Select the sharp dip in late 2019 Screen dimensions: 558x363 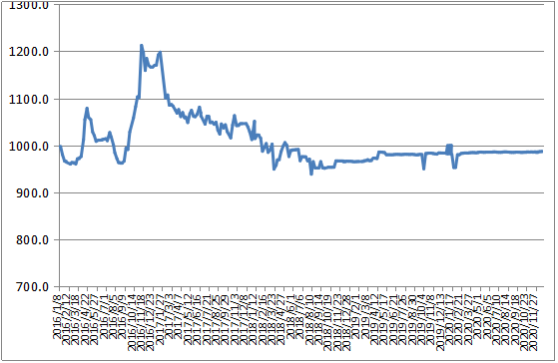pyautogui.click(x=424, y=168)
